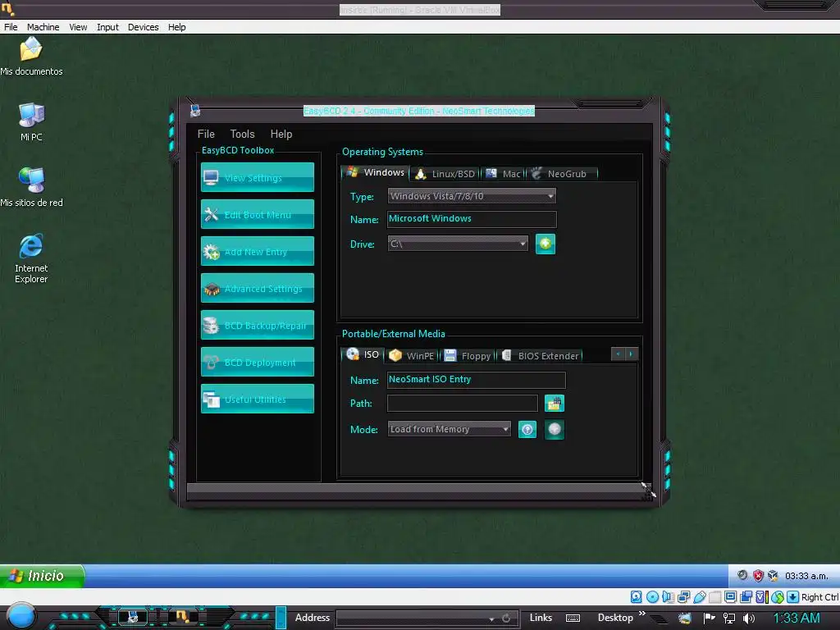Switch to the BIOS Extender tab
840x630 pixels.
(541, 356)
